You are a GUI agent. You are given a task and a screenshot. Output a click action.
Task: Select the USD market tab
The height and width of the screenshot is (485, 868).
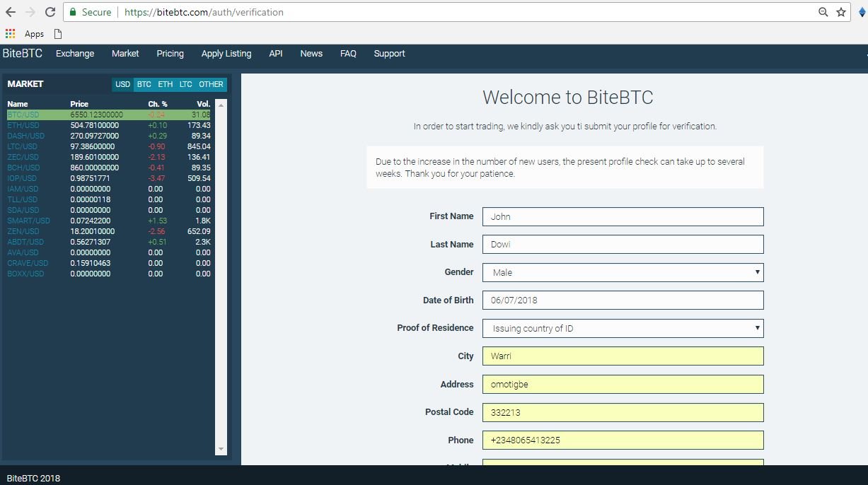point(123,84)
